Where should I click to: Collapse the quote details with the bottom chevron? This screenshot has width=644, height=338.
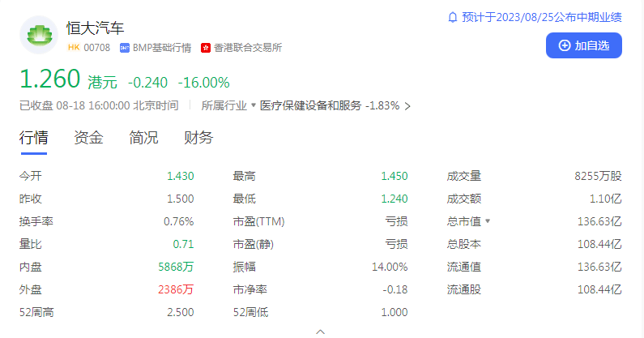point(320,332)
